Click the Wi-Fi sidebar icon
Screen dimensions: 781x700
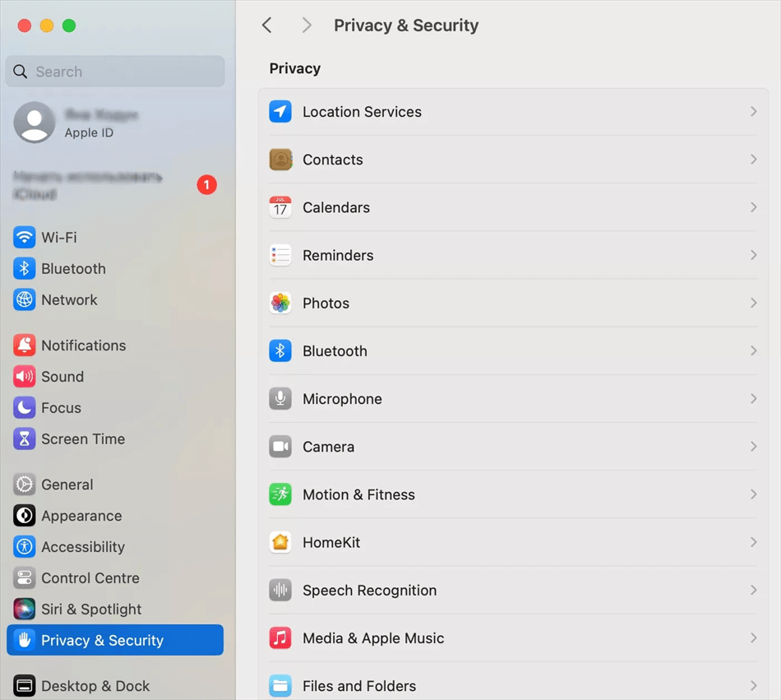pos(25,237)
